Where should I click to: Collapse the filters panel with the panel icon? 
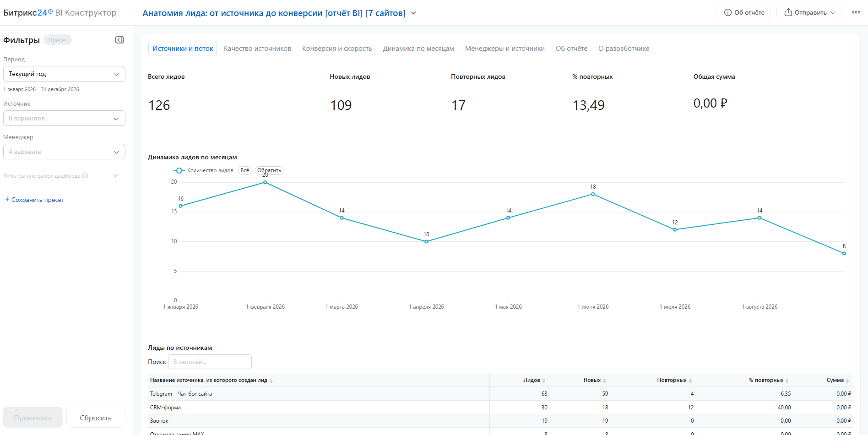(x=119, y=40)
